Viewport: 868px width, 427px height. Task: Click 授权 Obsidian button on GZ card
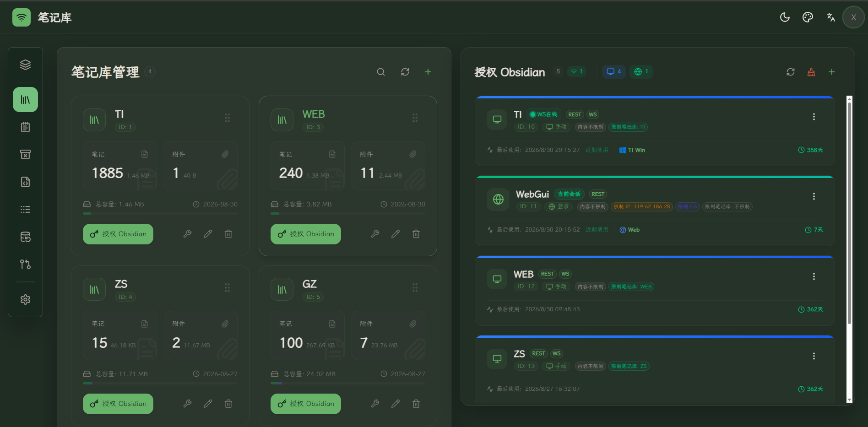coord(306,404)
